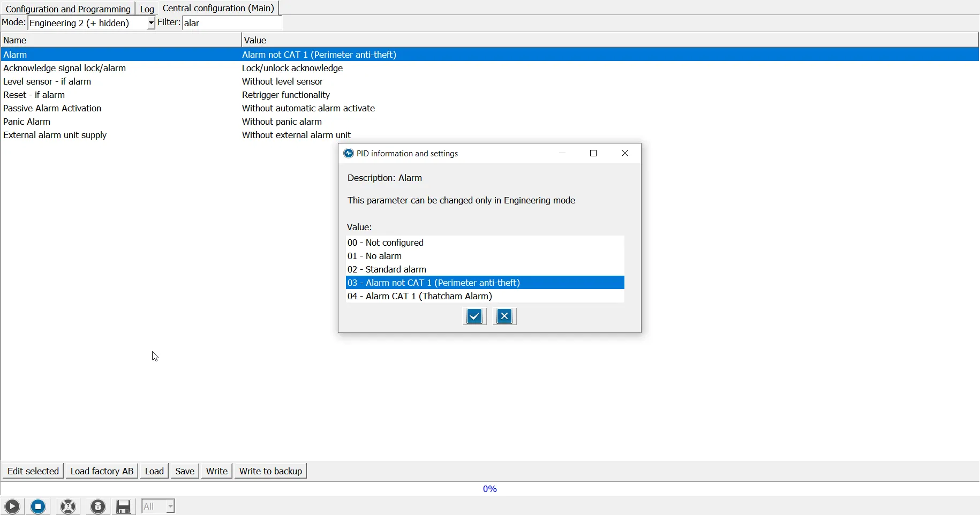This screenshot has width=980, height=515.
Task: Click the blue stop icon
Action: tap(39, 506)
